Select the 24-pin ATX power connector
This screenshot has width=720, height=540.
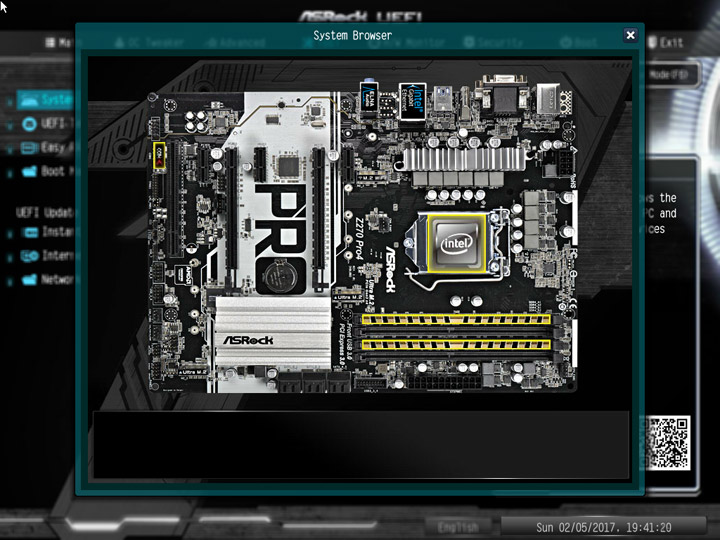click(444, 382)
